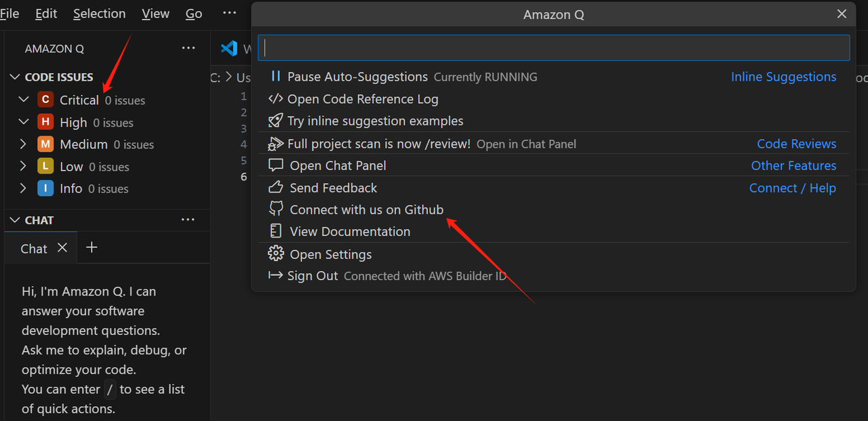Click the AMAZON Q sidebar title
868x421 pixels.
[54, 49]
